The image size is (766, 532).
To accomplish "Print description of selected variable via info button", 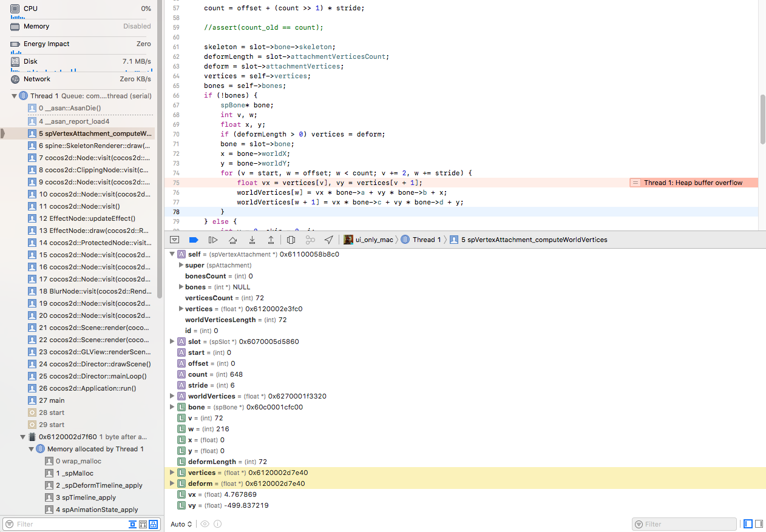I will point(217,524).
